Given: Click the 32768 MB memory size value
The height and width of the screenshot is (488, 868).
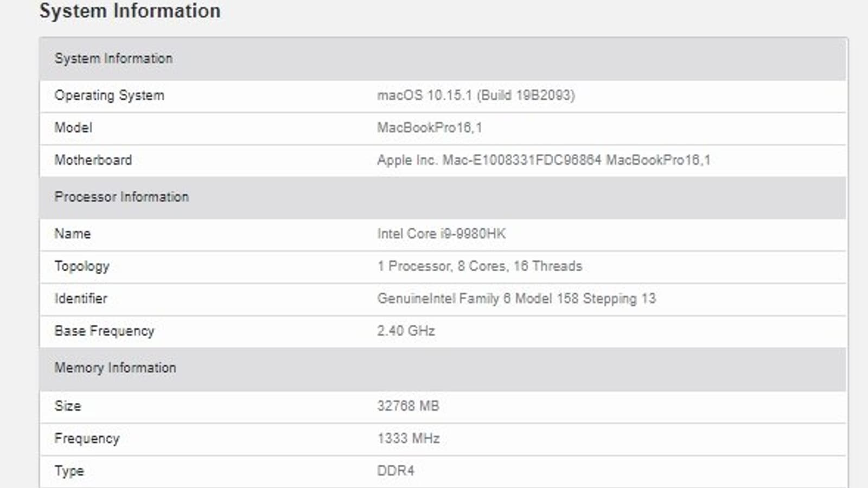Looking at the screenshot, I should pos(408,406).
